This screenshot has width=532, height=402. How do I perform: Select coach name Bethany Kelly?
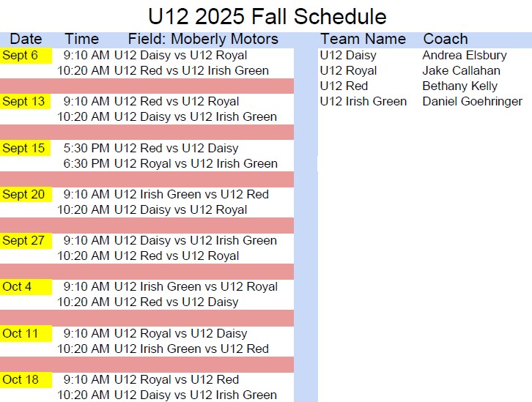point(459,86)
